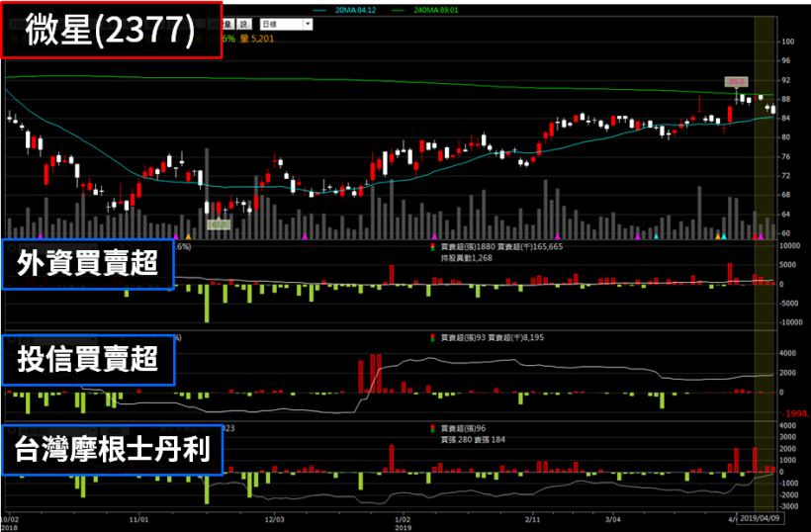Click the 1/02 2019 date axis label
This screenshot has width=811, height=532.
(403, 522)
